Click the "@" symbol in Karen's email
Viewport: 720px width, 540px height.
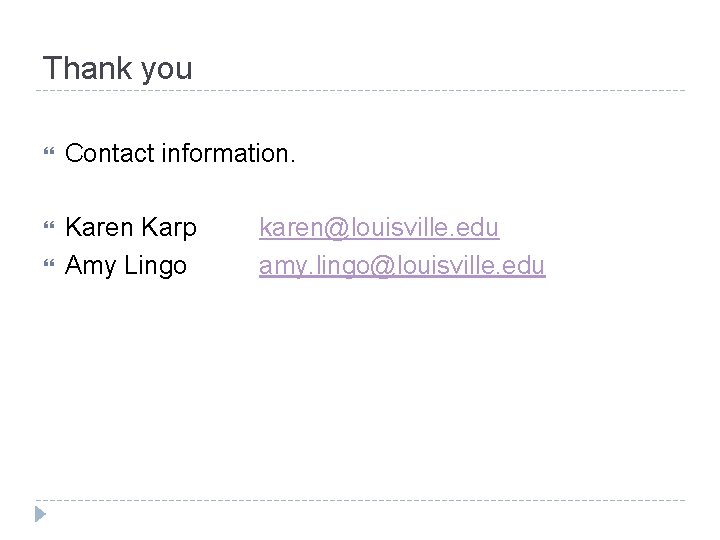point(334,228)
